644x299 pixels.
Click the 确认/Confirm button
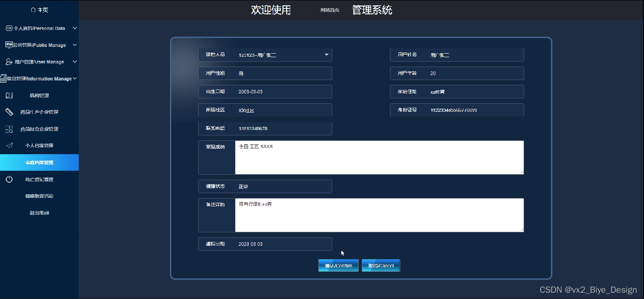point(339,265)
